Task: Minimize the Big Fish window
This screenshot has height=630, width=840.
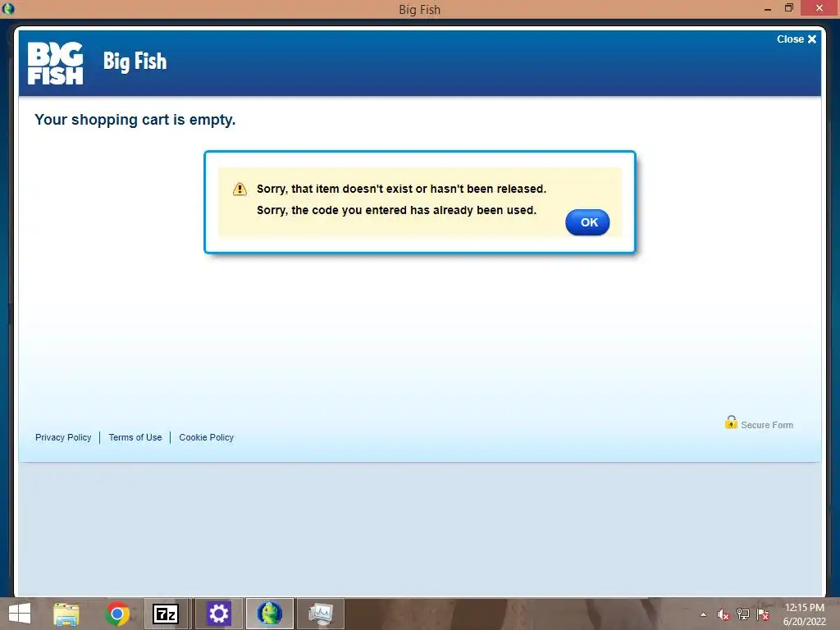Action: click(768, 8)
